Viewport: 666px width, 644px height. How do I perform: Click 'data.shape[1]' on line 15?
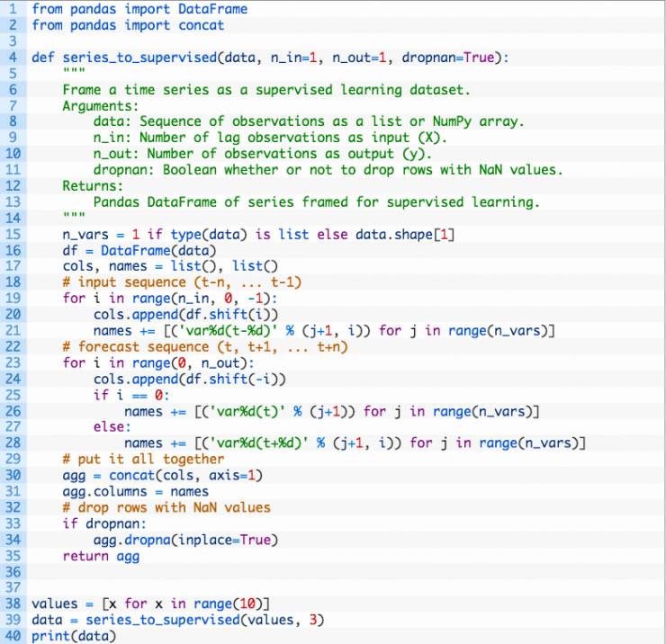[405, 235]
